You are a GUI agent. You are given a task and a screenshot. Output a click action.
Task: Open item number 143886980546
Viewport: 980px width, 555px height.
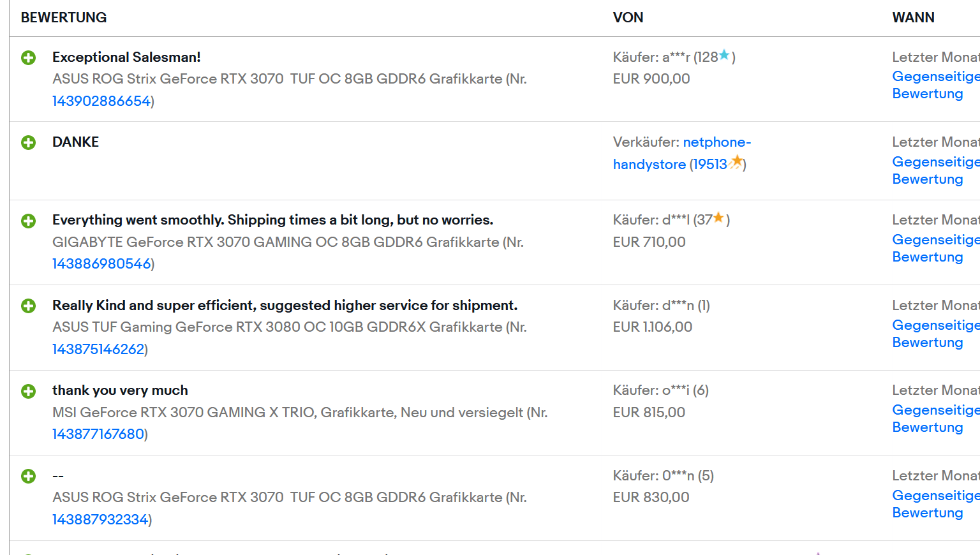101,263
